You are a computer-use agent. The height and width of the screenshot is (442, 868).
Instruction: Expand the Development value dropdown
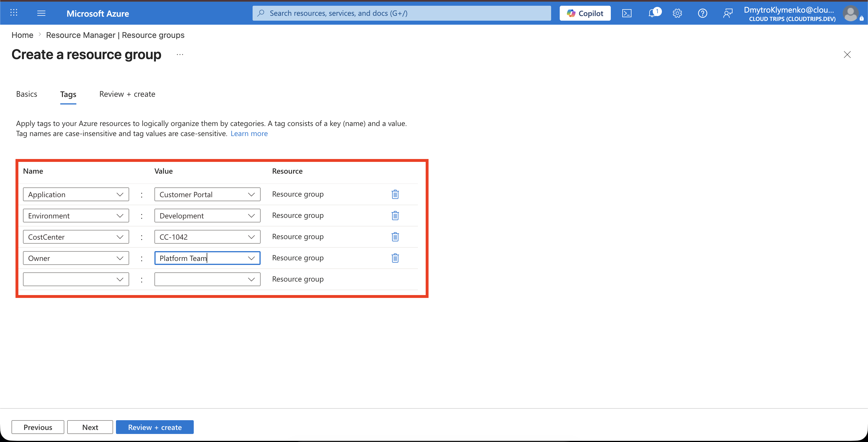point(251,216)
